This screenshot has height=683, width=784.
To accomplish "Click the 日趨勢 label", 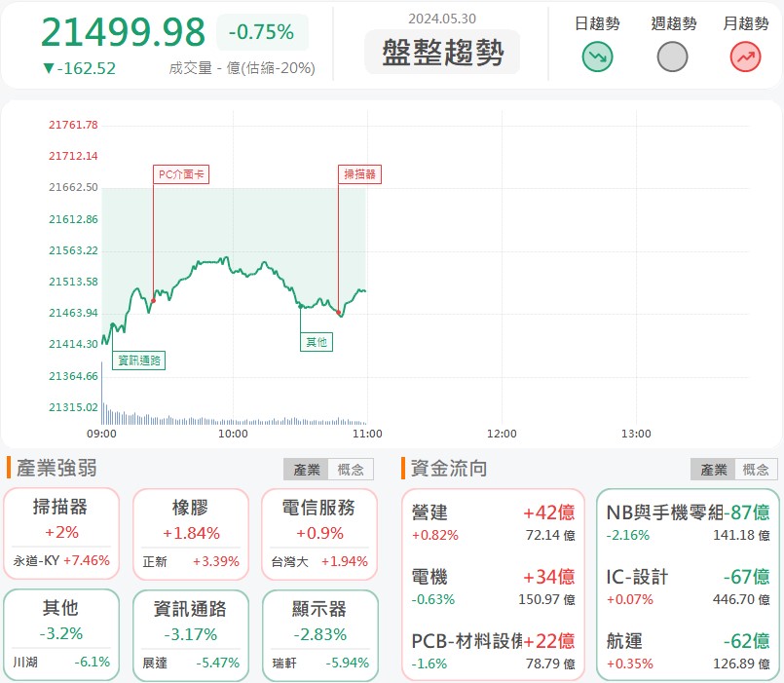I will point(597,23).
